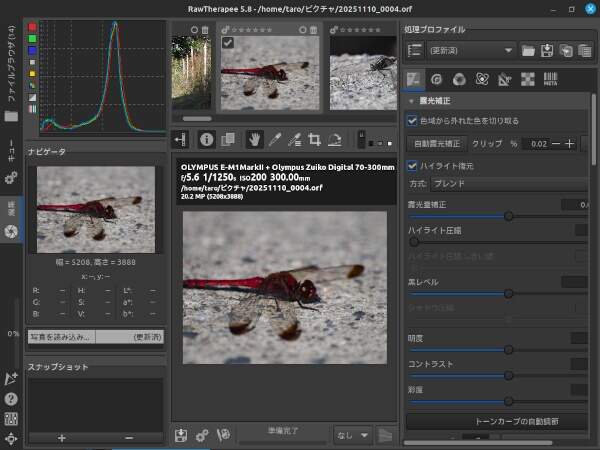Toggle checkmark on dragonfly thumbnail
Image resolution: width=600 pixels, height=450 pixels.
click(228, 43)
